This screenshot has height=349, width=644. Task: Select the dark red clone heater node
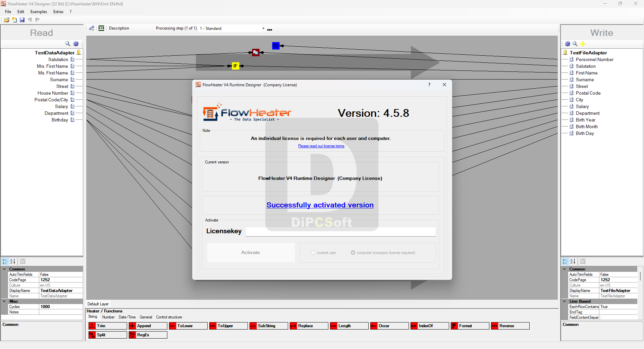point(256,52)
